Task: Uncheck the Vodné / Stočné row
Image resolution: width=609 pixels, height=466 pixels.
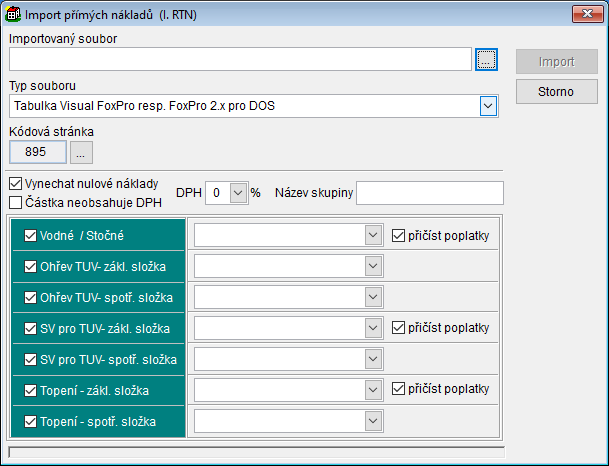Action: 30,235
